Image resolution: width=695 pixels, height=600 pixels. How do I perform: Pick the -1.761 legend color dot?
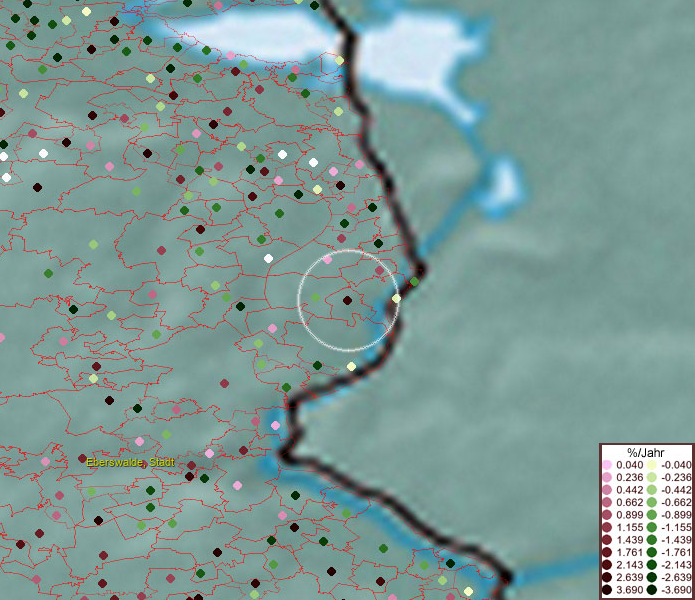(652, 552)
